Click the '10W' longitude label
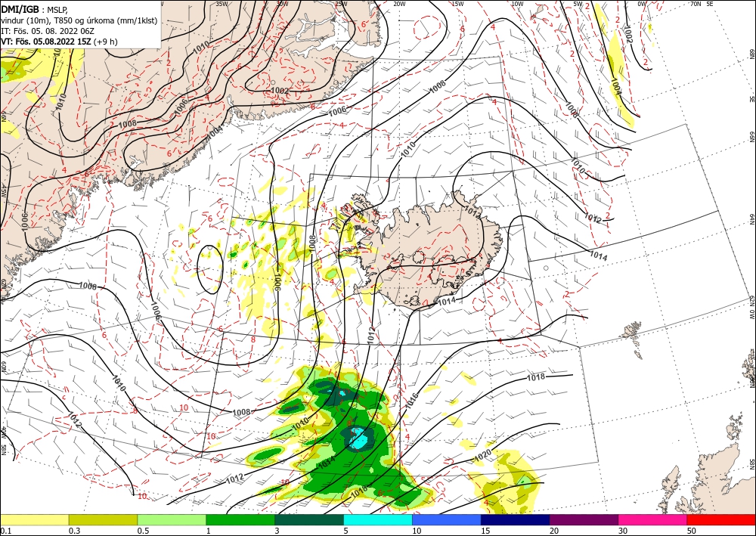756x536 pixels. [517, 4]
